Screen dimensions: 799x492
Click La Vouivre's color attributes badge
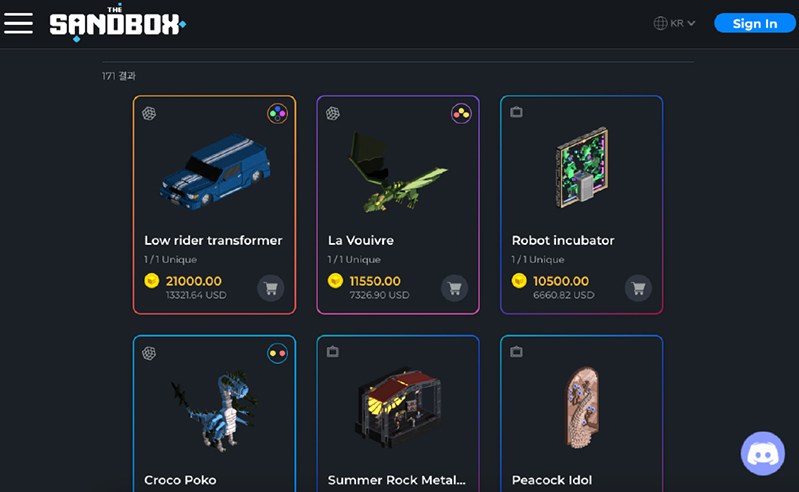click(461, 114)
